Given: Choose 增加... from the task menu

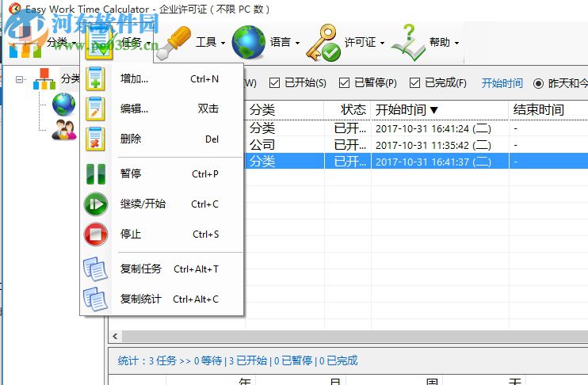Looking at the screenshot, I should [162, 78].
